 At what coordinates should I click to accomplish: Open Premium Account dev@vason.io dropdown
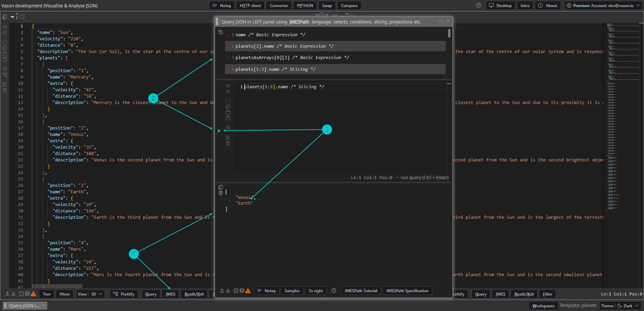click(636, 6)
